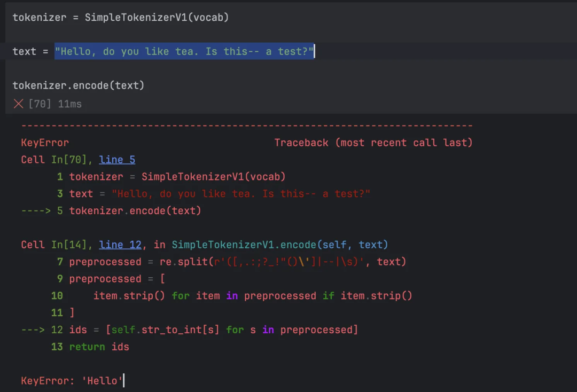Screen dimensions: 577x392
Task: Click traceback line 9 'preprocessed = ['
Action: click(111, 279)
